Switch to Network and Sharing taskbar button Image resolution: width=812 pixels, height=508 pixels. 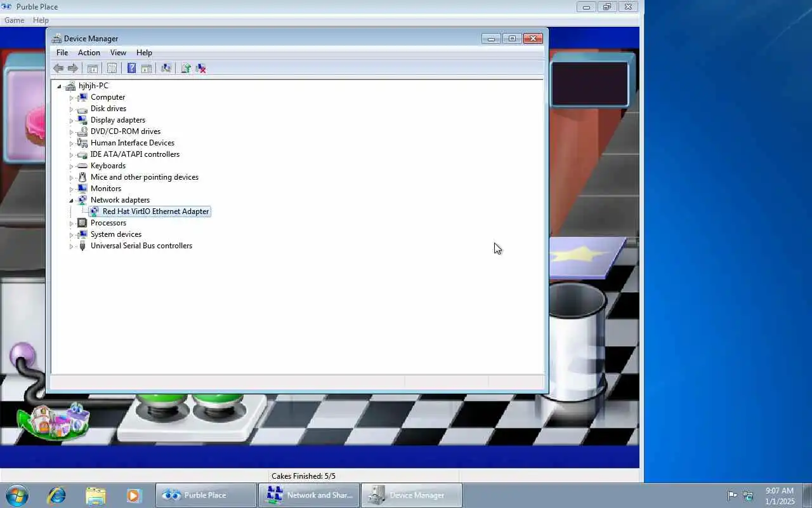(x=309, y=495)
